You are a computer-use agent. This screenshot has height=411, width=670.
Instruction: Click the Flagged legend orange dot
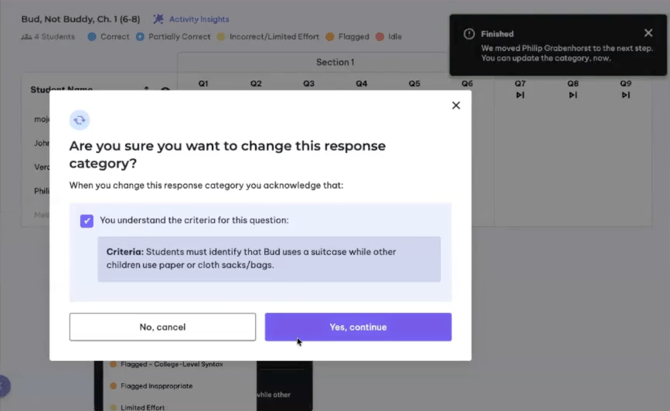[331, 37]
